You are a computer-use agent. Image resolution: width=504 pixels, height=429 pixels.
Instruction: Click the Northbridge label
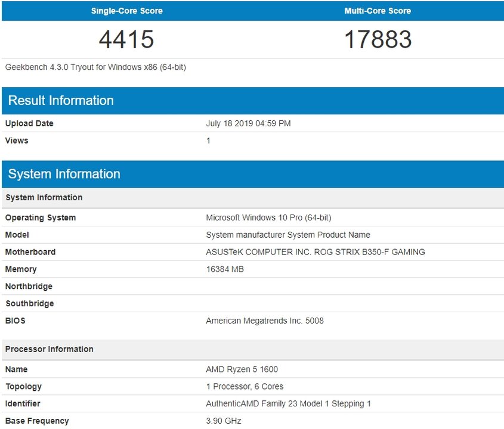tap(29, 287)
